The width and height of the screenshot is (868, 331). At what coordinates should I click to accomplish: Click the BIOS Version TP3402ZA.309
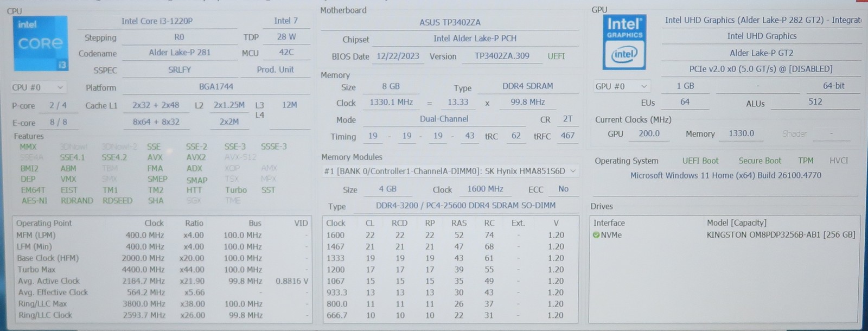pyautogui.click(x=502, y=56)
